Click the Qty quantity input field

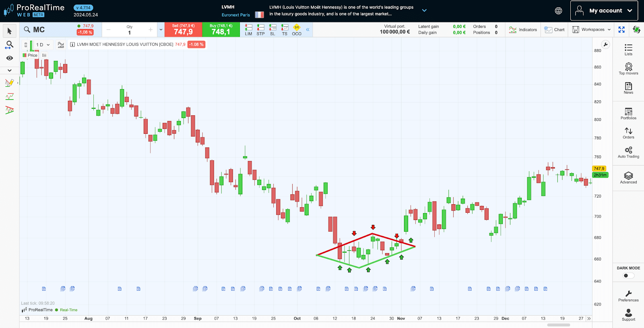point(129,33)
